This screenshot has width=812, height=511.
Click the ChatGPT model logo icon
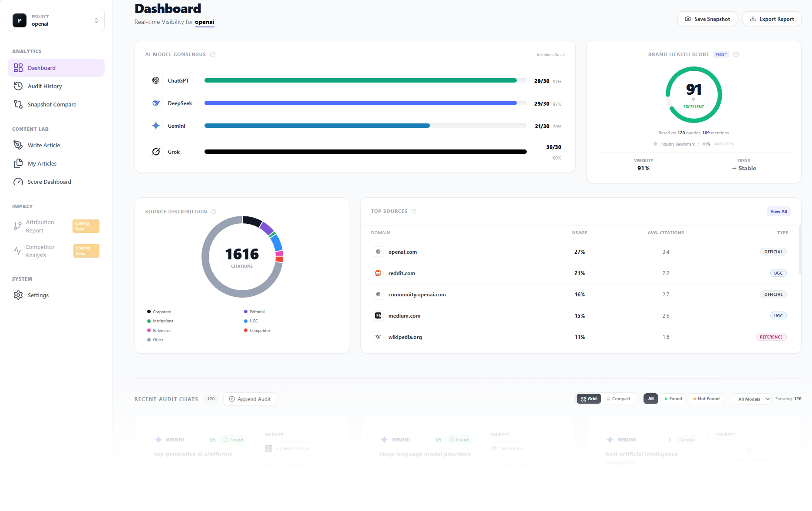pos(156,81)
